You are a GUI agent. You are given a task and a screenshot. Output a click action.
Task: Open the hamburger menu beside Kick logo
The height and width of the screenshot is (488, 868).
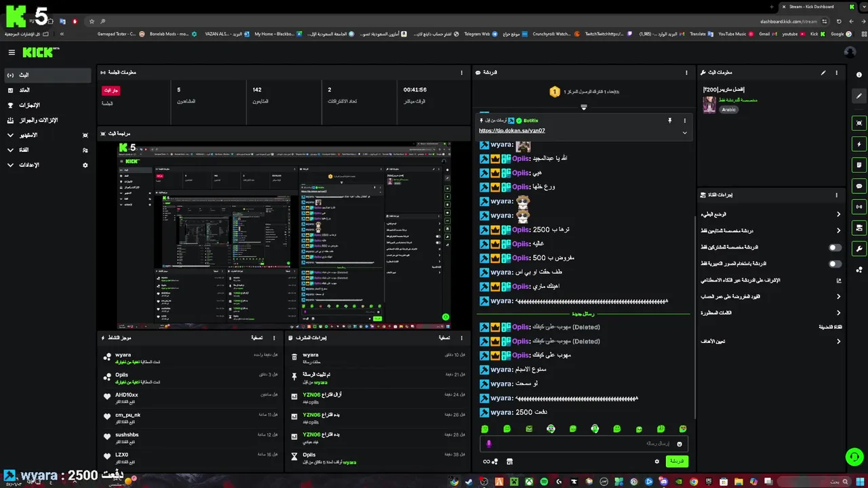pyautogui.click(x=12, y=52)
